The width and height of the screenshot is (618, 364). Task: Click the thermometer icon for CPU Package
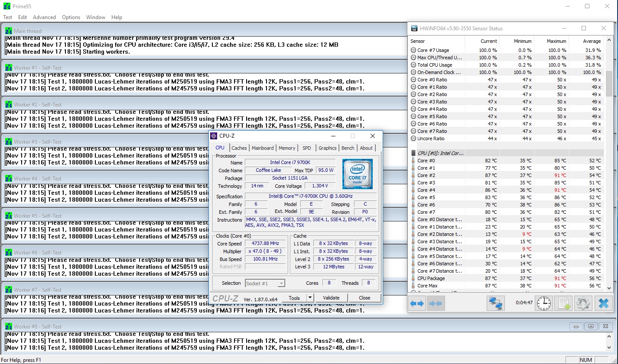[413, 278]
